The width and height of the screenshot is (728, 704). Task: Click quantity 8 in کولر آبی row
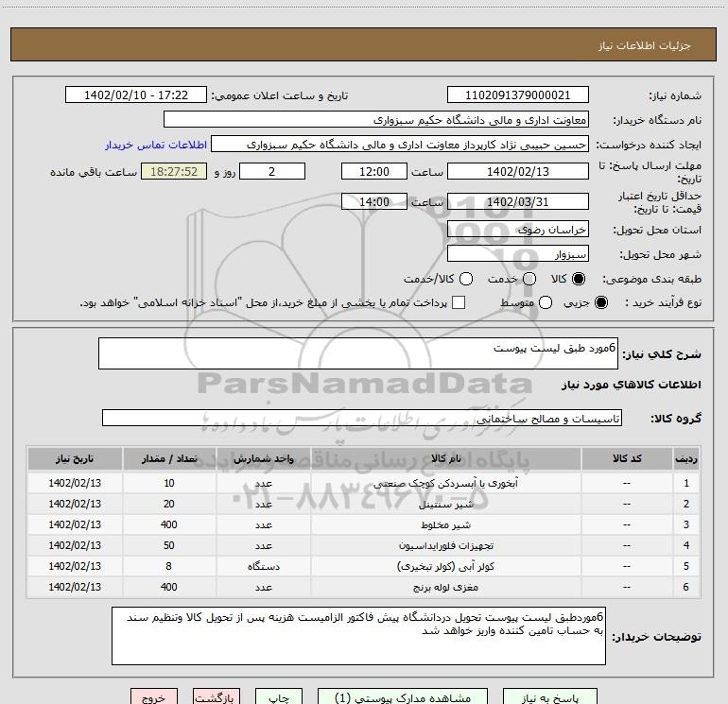click(x=168, y=566)
